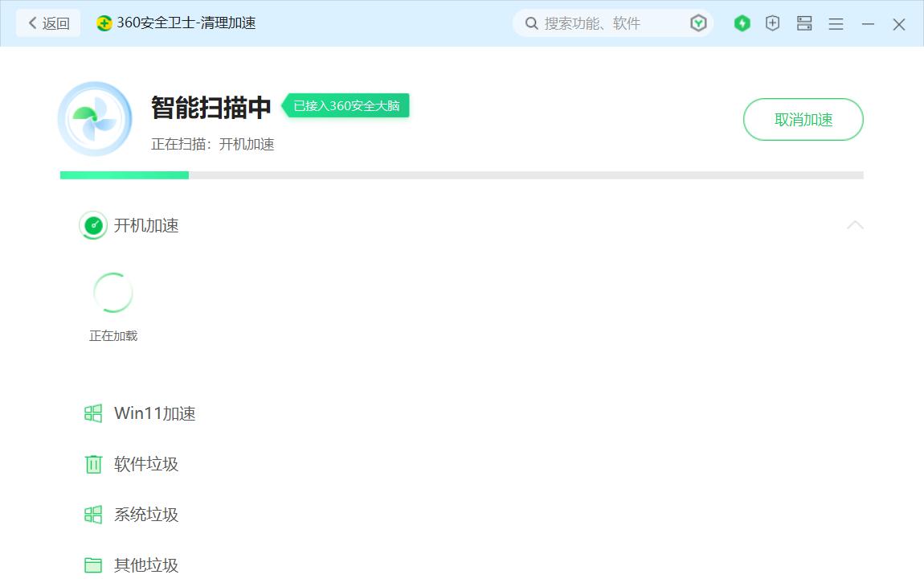Click the 软件垃圾 trash can icon
This screenshot has width=924, height=583.
tap(93, 464)
